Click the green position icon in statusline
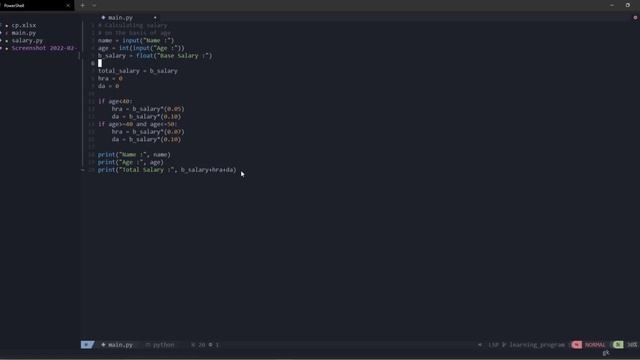 pyautogui.click(x=618, y=345)
